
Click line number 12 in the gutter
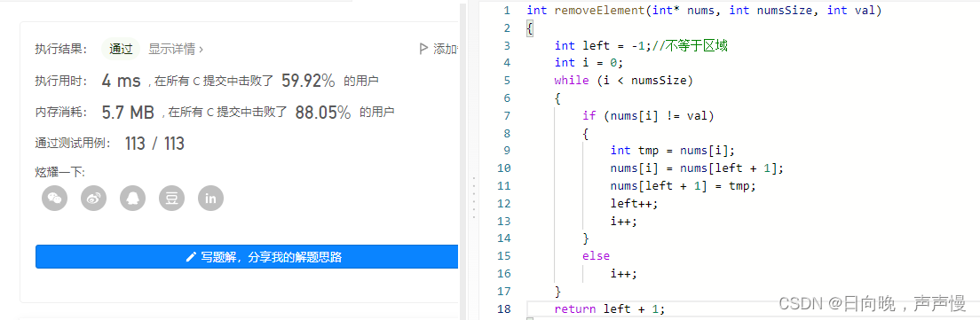click(503, 203)
